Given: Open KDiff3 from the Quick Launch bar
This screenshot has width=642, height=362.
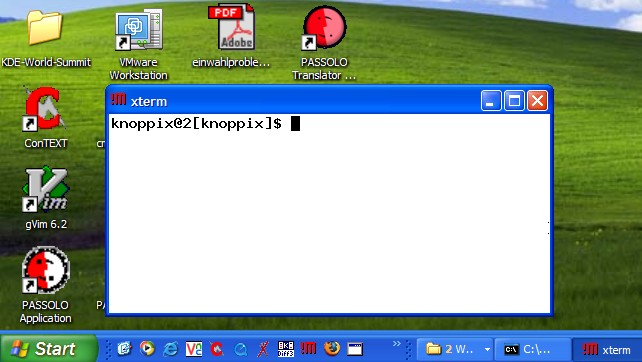Looking at the screenshot, I should (x=285, y=349).
